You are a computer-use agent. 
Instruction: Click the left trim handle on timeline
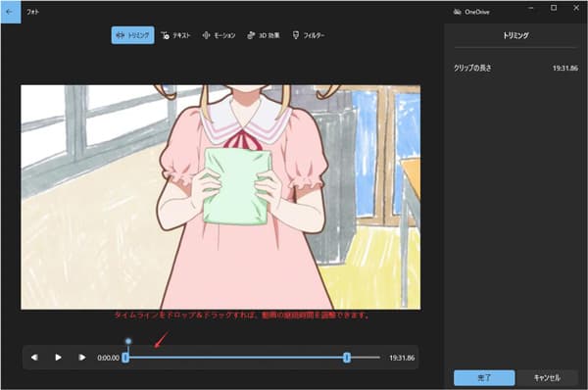click(125, 358)
